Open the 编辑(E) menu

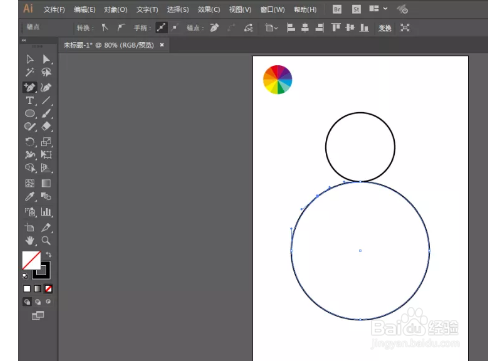click(x=84, y=10)
